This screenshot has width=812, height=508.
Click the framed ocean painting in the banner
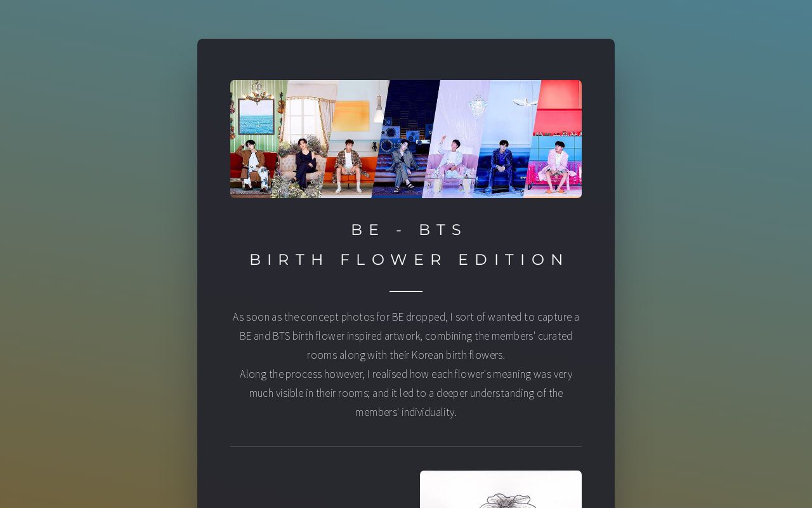pyautogui.click(x=256, y=116)
